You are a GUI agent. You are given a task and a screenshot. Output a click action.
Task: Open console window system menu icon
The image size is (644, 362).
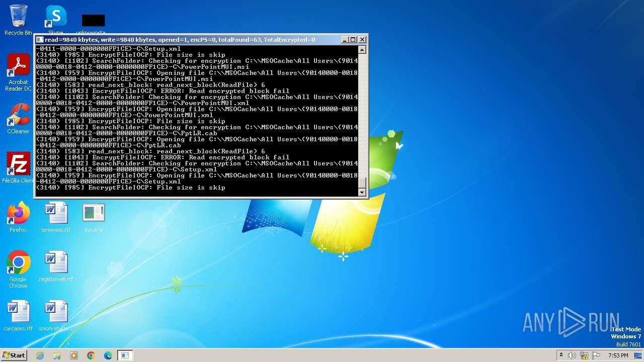pos(40,40)
